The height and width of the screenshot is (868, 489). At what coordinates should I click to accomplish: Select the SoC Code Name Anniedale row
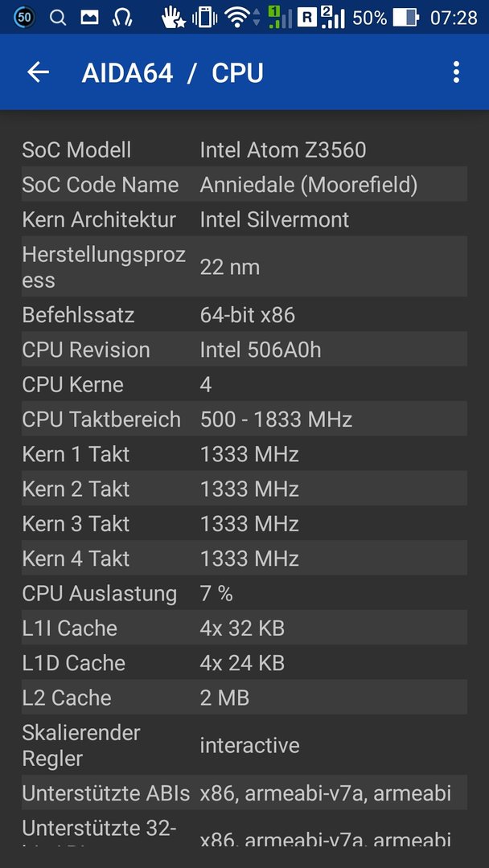click(x=244, y=184)
